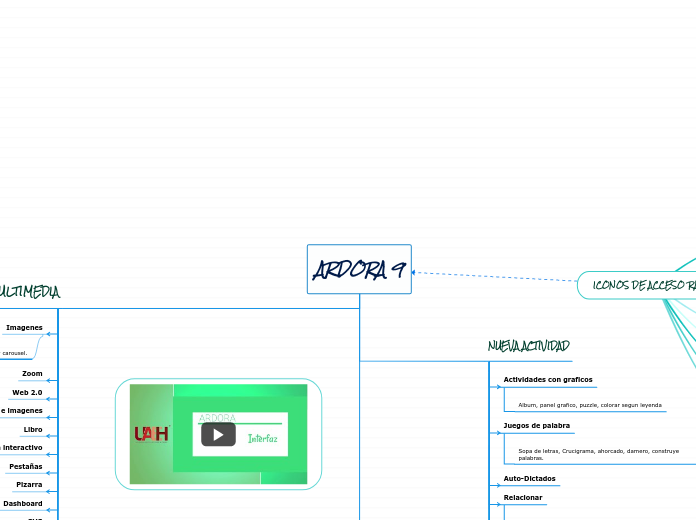Click the Juegos de palabra topic

(x=536, y=425)
